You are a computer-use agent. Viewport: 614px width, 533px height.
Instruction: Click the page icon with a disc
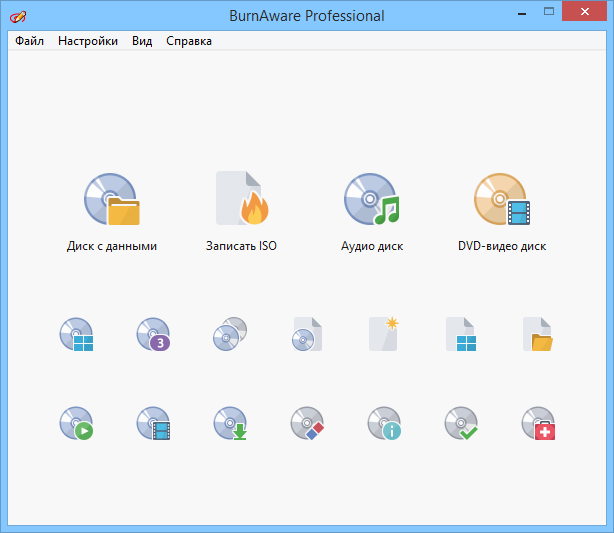pos(307,334)
